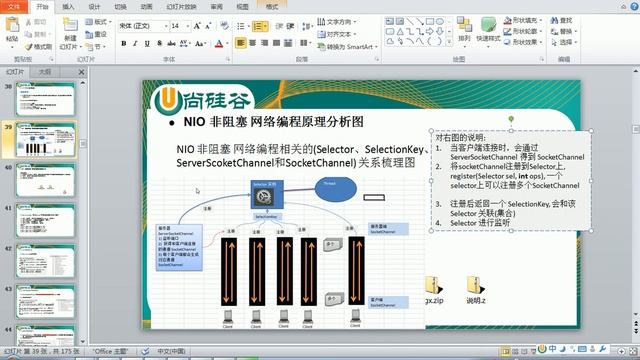The width and height of the screenshot is (640, 360).
Task: Open the align text (对齐文本) menu
Action: pyautogui.click(x=337, y=34)
